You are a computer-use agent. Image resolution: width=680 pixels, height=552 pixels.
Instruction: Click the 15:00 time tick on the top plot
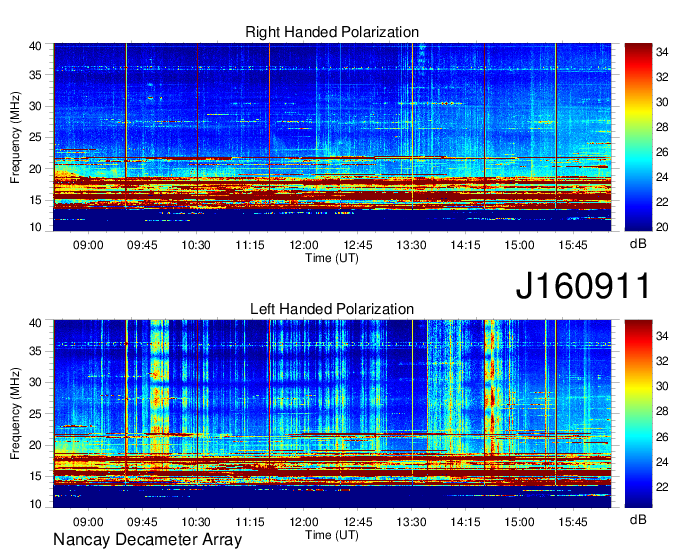pyautogui.click(x=520, y=245)
